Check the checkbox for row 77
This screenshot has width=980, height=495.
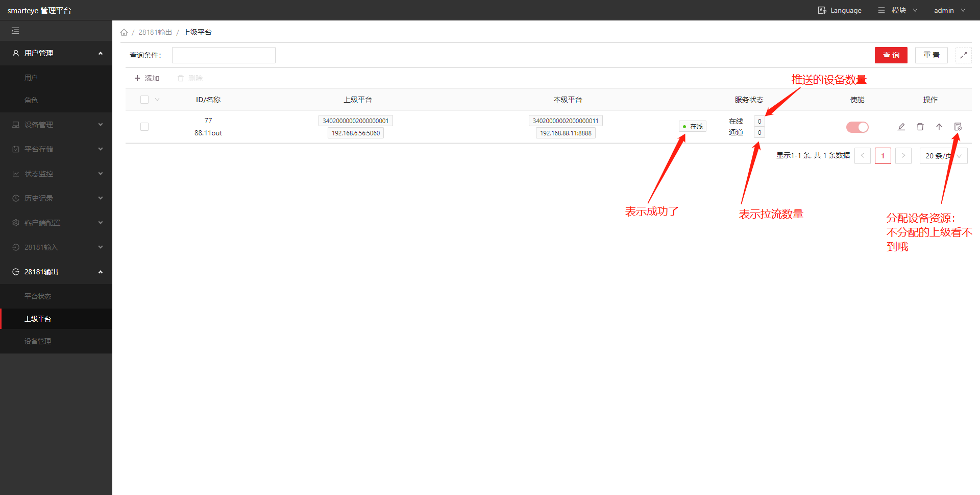(x=144, y=127)
